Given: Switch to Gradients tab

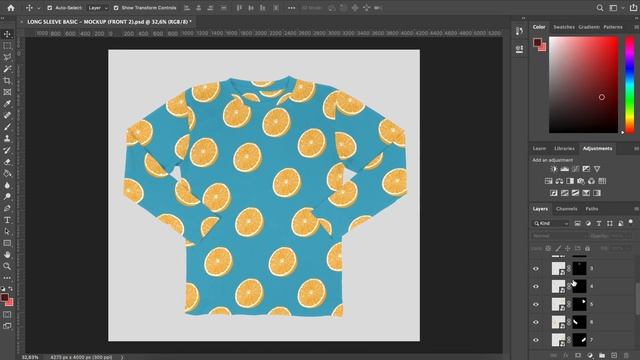Looking at the screenshot, I should tap(589, 27).
